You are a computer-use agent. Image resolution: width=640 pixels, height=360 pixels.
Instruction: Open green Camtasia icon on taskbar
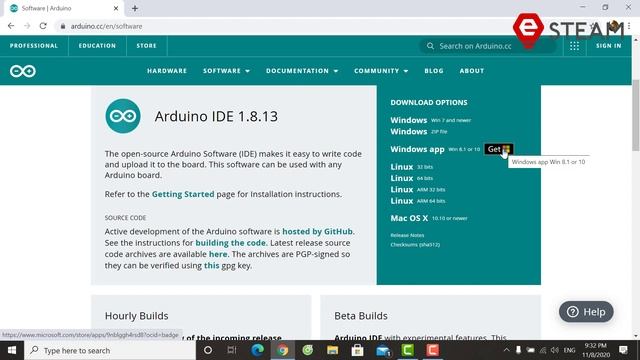407,350
